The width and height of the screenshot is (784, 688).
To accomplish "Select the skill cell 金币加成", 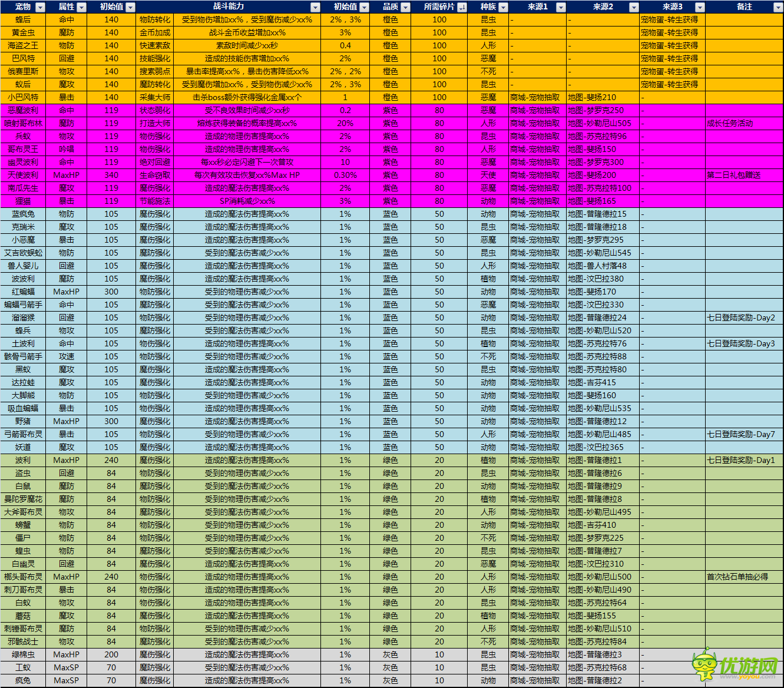I will pos(155,32).
